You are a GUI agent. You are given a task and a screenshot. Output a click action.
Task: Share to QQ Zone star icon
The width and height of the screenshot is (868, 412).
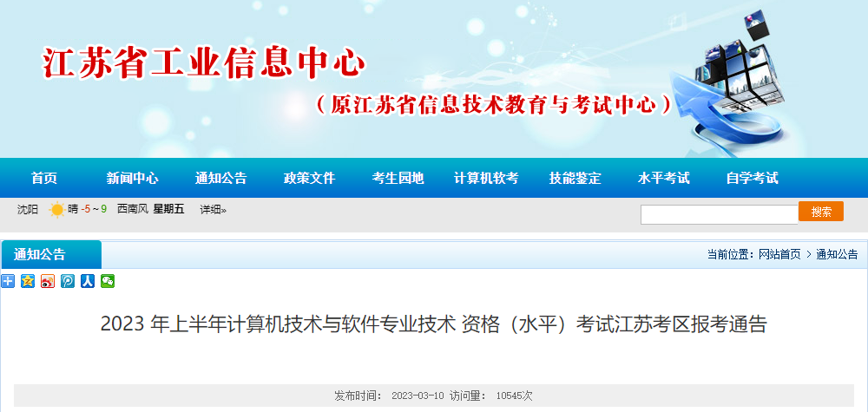click(28, 281)
